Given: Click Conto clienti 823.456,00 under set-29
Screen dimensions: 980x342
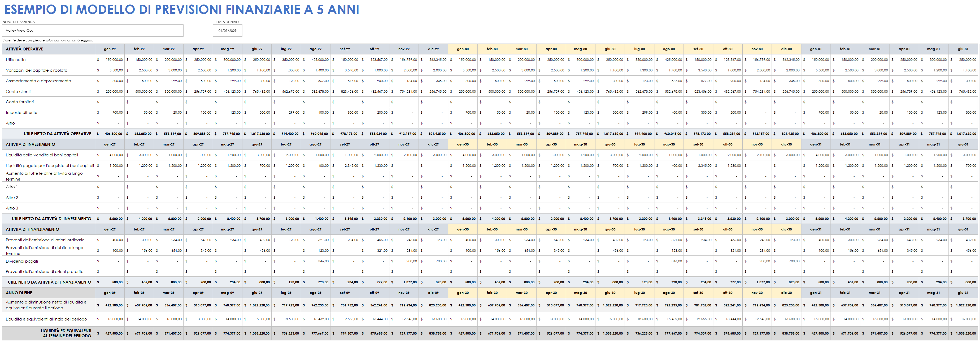Looking at the screenshot, I should (345, 91).
